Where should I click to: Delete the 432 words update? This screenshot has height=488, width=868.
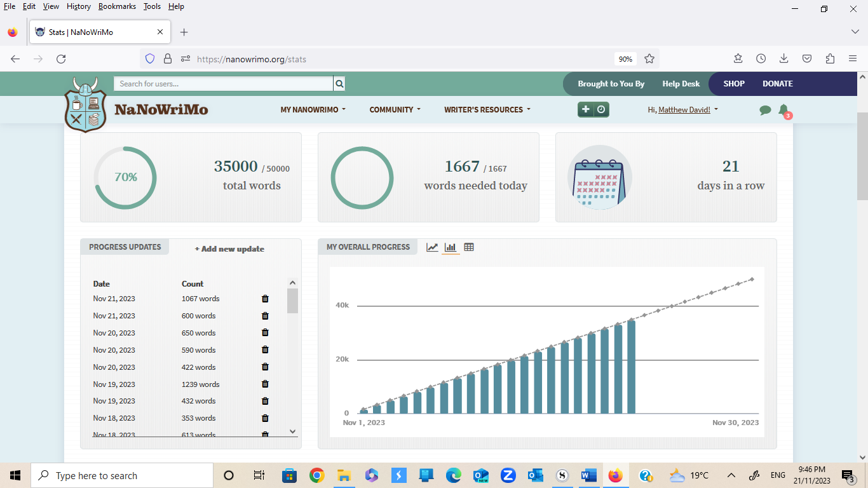point(265,401)
